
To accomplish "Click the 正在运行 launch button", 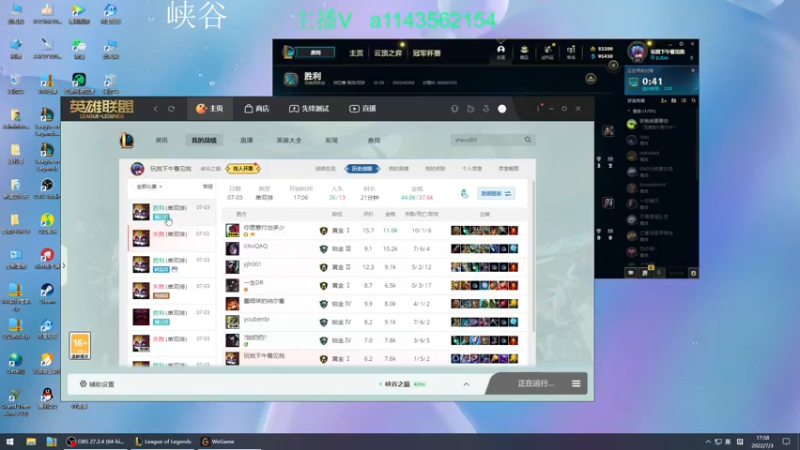I will coord(535,384).
